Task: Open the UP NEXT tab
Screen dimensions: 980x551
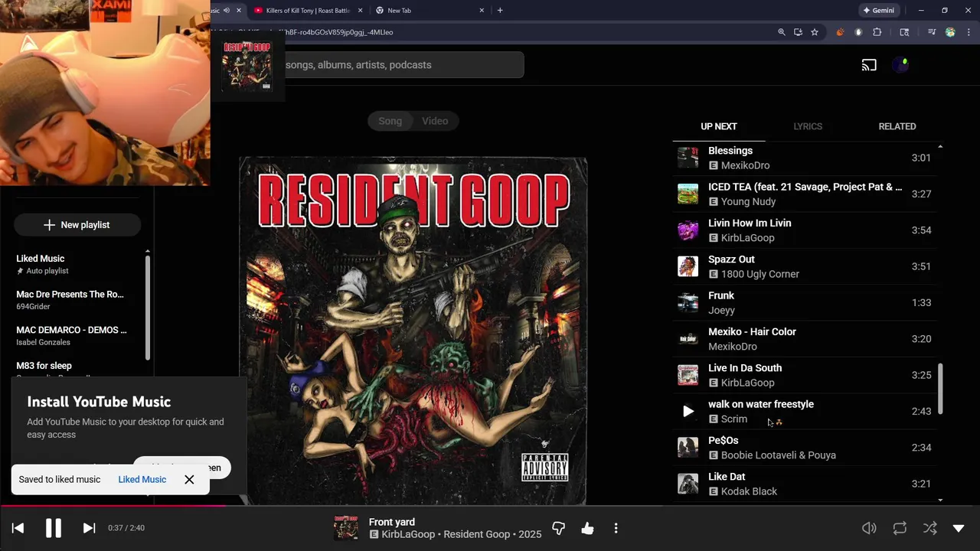Action: [719, 126]
